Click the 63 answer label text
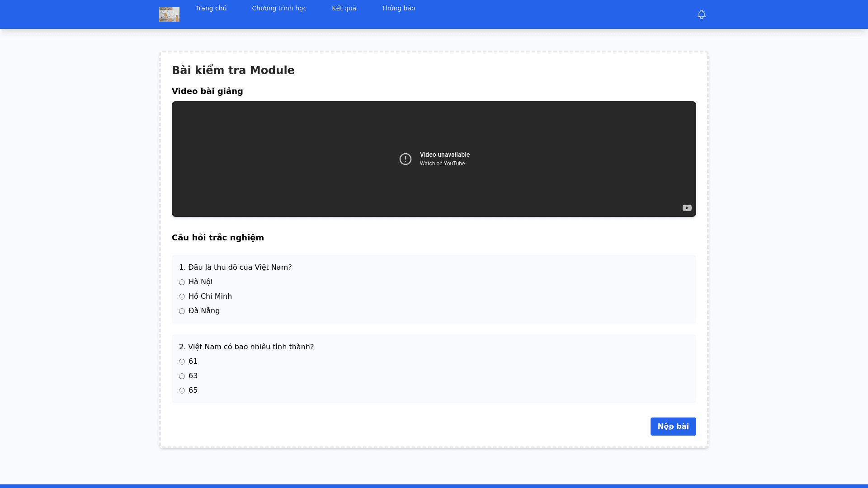Image resolution: width=868 pixels, height=488 pixels. (x=193, y=376)
